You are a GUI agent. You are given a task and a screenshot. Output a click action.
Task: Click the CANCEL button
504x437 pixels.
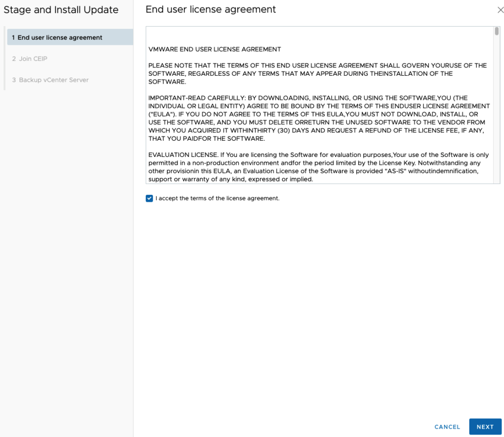tap(447, 427)
